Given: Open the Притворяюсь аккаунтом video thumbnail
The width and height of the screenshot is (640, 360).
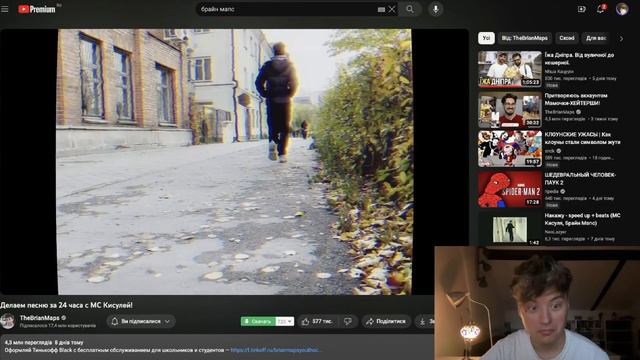Looking at the screenshot, I should pyautogui.click(x=510, y=109).
